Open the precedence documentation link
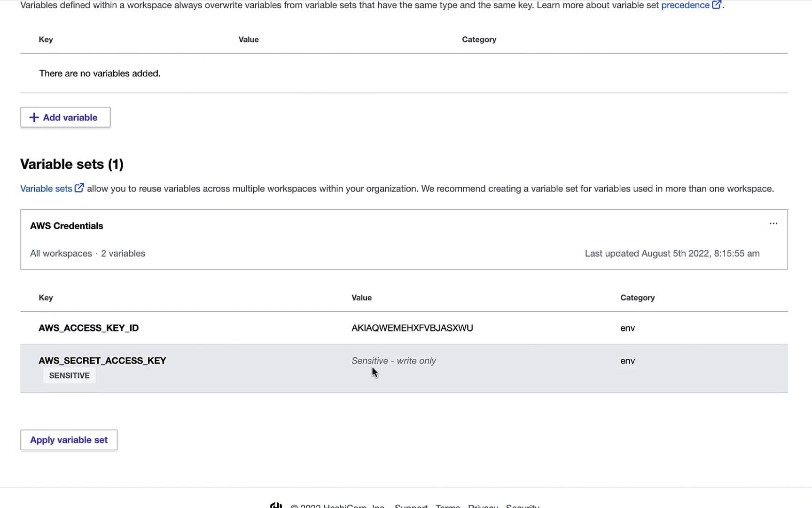Viewport: 812px width, 508px height. point(685,5)
